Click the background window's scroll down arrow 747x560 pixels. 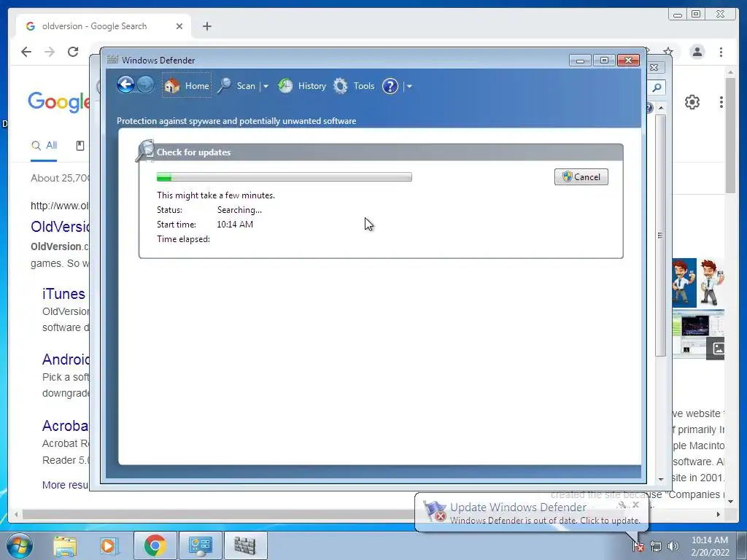[661, 480]
